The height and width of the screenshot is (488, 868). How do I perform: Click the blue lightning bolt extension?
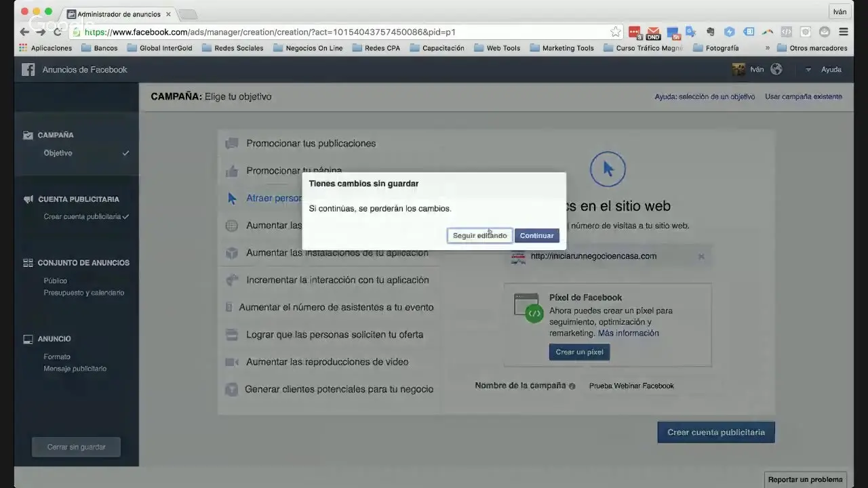pyautogui.click(x=729, y=31)
